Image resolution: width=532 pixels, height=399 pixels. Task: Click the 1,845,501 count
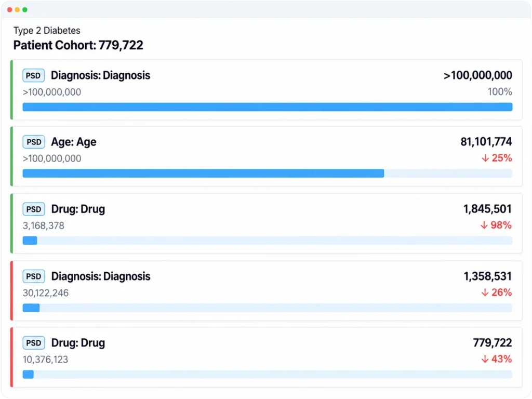487,209
